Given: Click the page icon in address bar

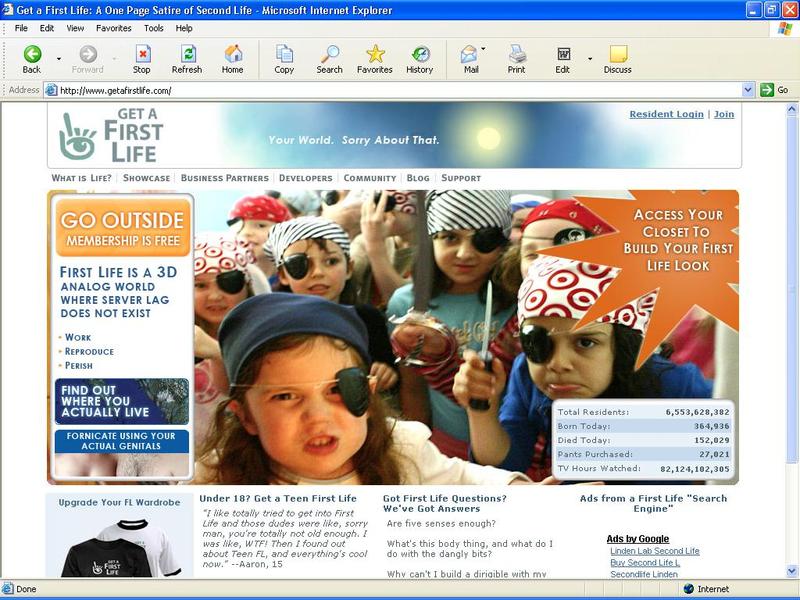Looking at the screenshot, I should tap(51, 90).
